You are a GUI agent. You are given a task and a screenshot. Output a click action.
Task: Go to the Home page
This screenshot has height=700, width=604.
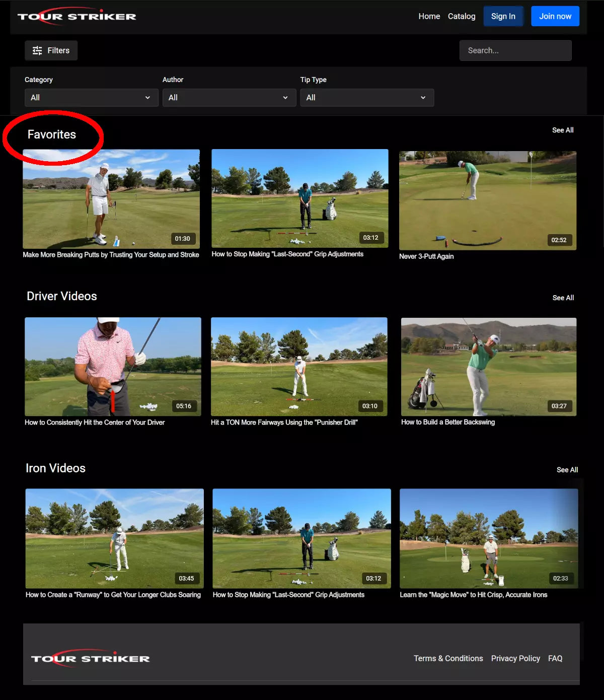(429, 16)
